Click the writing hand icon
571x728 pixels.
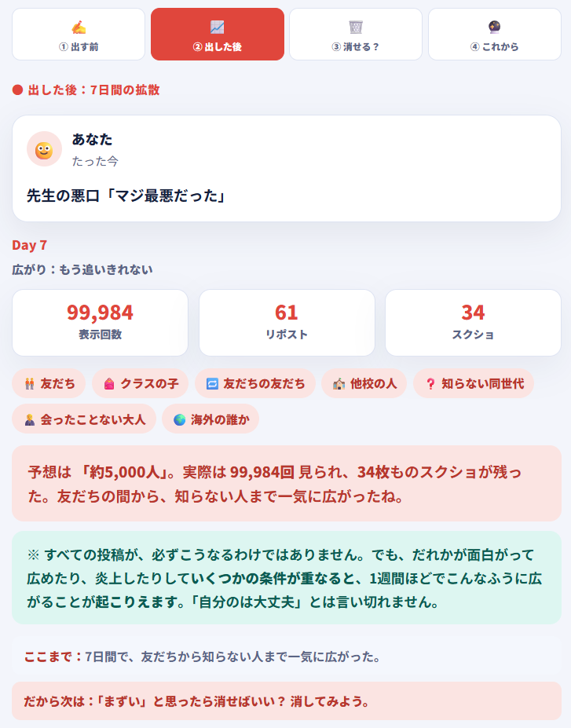click(79, 27)
